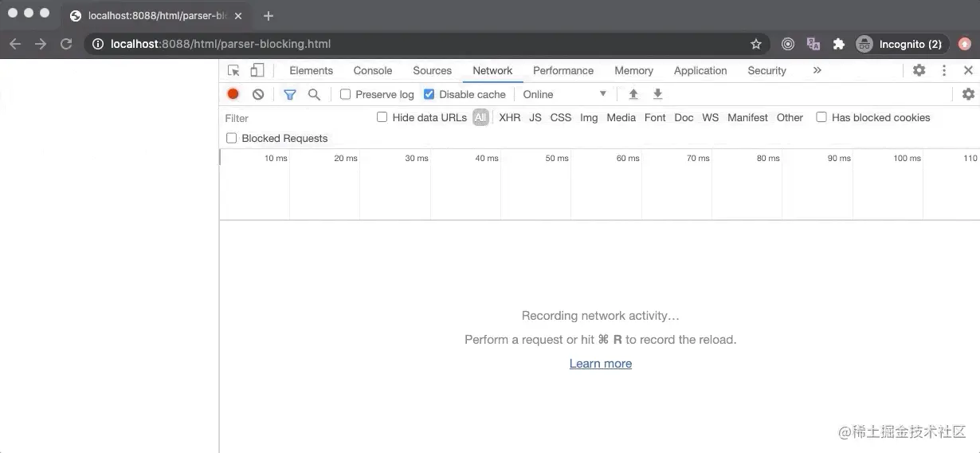
Task: Open a new browser tab
Action: [269, 15]
